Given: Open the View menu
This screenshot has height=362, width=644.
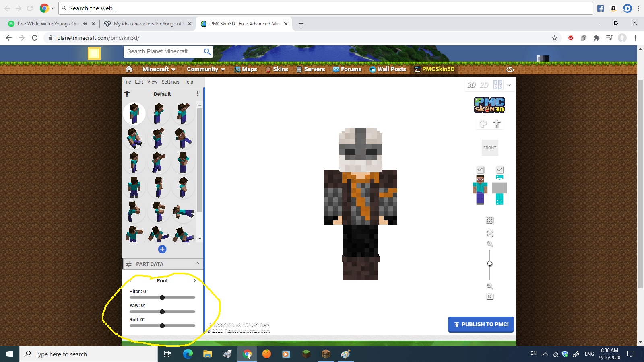Looking at the screenshot, I should pos(152,82).
